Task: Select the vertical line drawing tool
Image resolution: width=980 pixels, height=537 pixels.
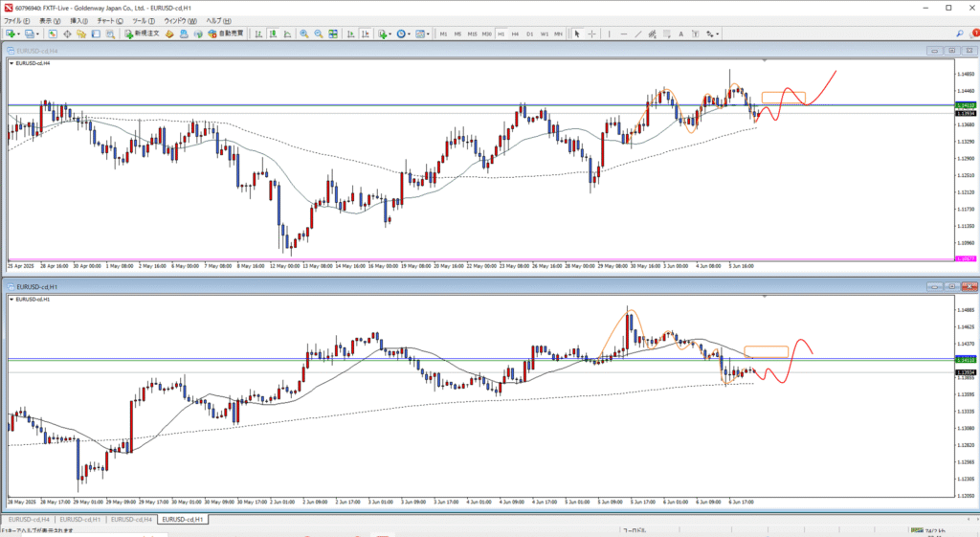Action: pyautogui.click(x=610, y=34)
